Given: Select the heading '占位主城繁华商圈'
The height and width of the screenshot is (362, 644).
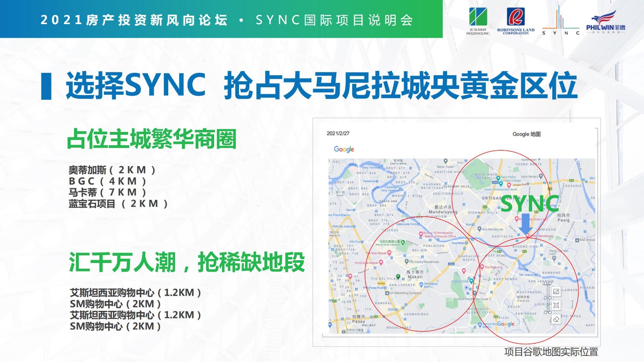Looking at the screenshot, I should (x=151, y=139).
